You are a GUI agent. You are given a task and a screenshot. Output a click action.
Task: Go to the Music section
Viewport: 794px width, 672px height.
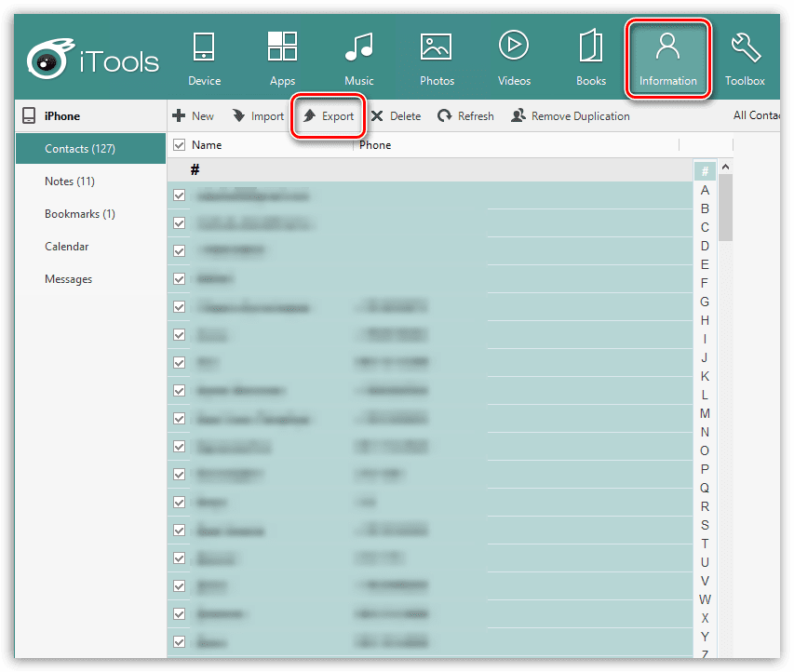359,59
